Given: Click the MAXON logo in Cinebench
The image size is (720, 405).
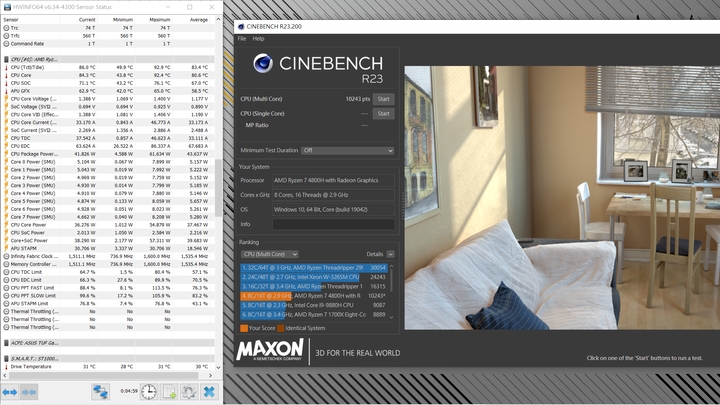Looking at the screenshot, I should [270, 351].
